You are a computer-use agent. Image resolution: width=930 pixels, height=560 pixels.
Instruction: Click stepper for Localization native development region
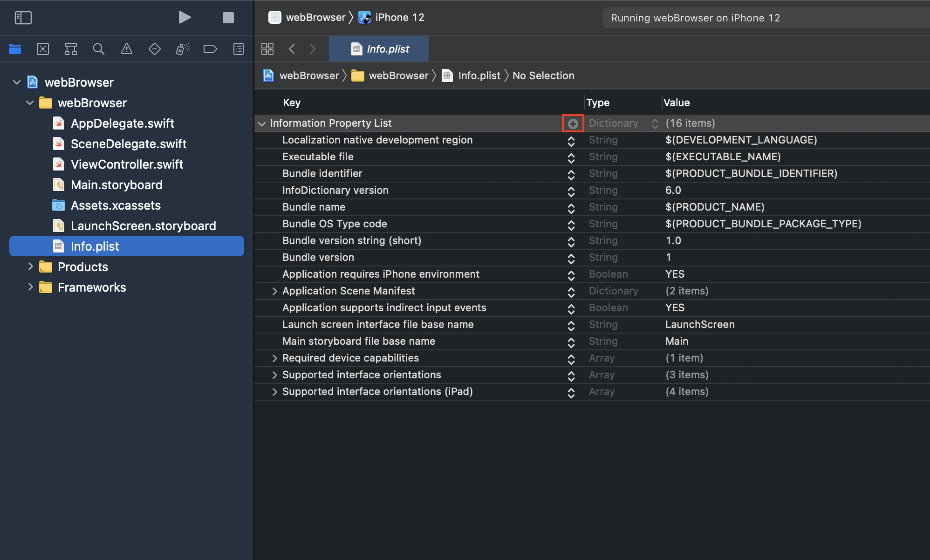pyautogui.click(x=571, y=141)
